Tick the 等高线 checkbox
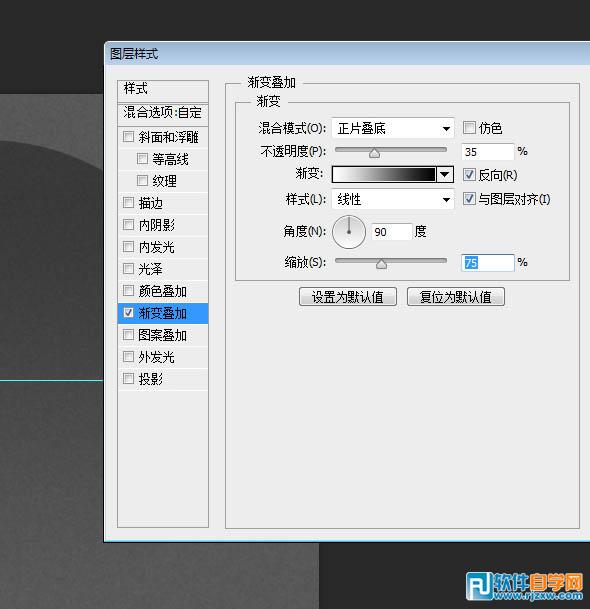 pyautogui.click(x=142, y=158)
